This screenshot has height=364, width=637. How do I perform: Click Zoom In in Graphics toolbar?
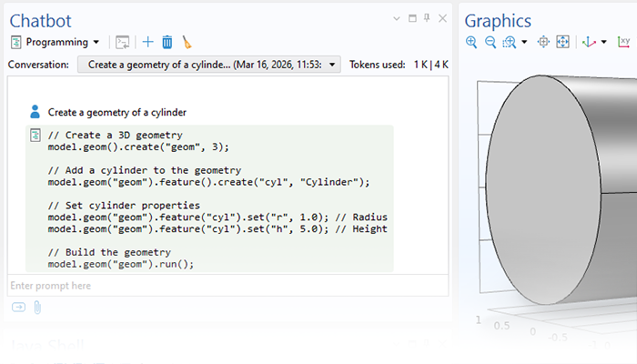[471, 42]
